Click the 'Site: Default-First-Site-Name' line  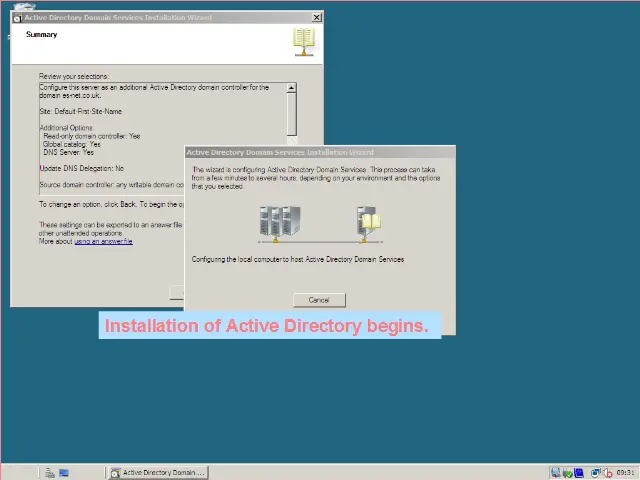tap(81, 111)
